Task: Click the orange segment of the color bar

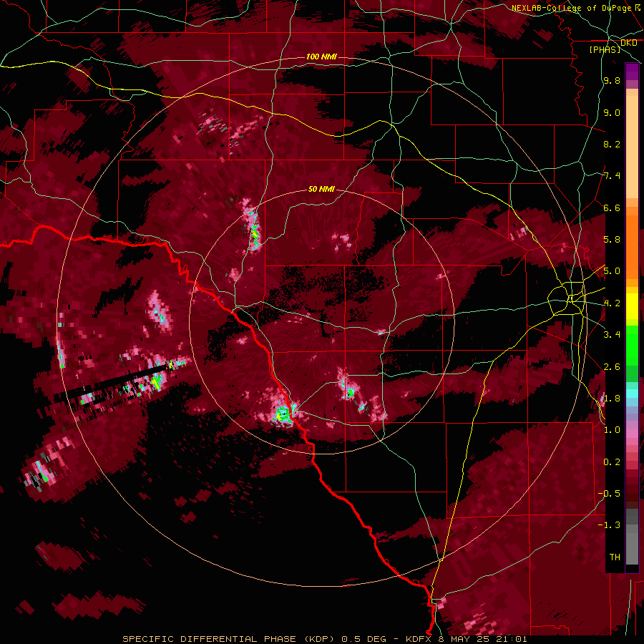Action: [x=632, y=243]
